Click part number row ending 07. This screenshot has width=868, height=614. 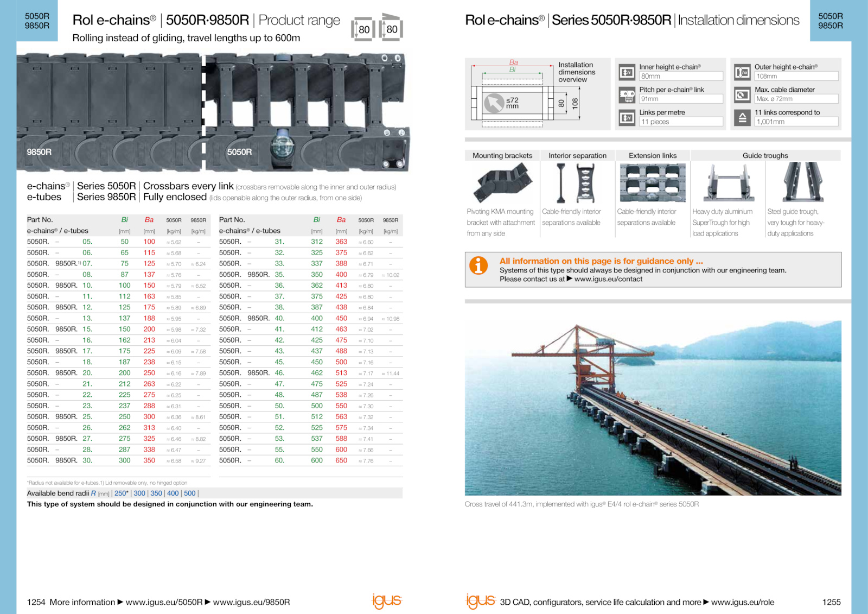(x=119, y=264)
